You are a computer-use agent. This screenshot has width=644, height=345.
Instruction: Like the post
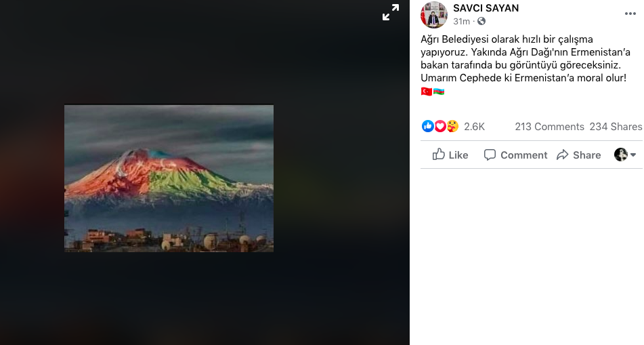click(x=450, y=155)
